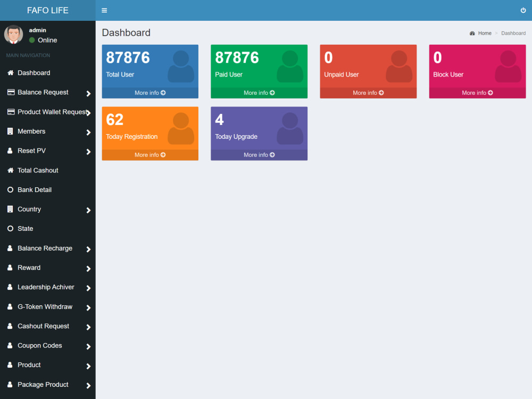Click the Reward user icon

pos(10,268)
